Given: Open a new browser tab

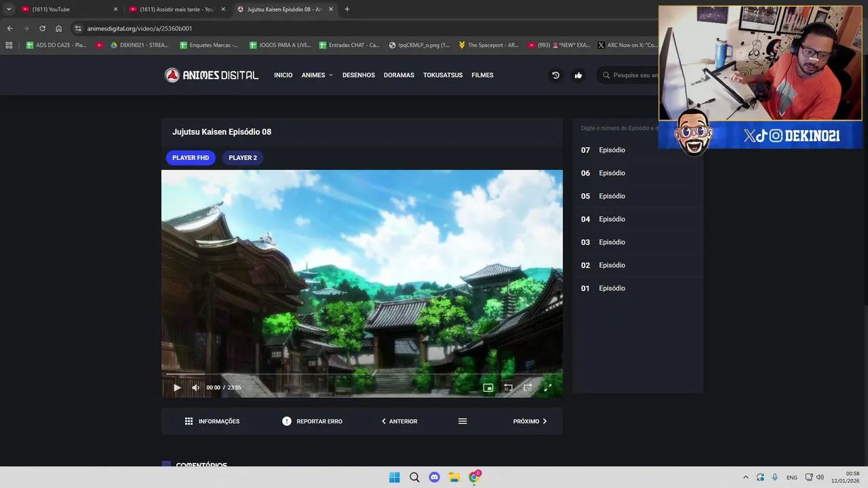Looking at the screenshot, I should click(x=347, y=9).
